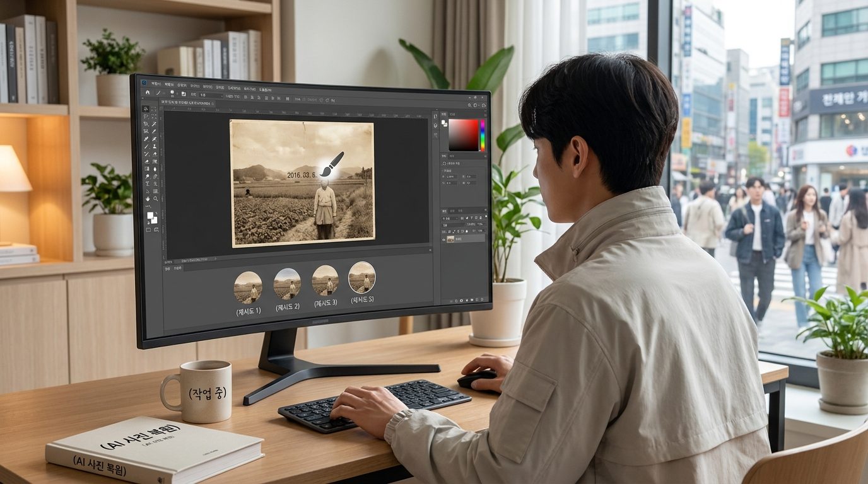
Task: Click the layer thumbnail in Layers panel
Action: 450,239
